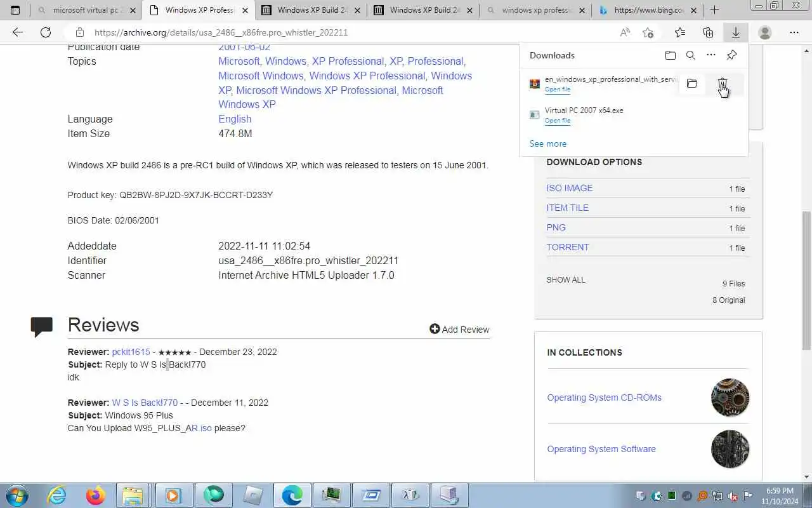Image resolution: width=812 pixels, height=508 pixels.
Task: Open ISO IMAGE download option
Action: tap(570, 188)
